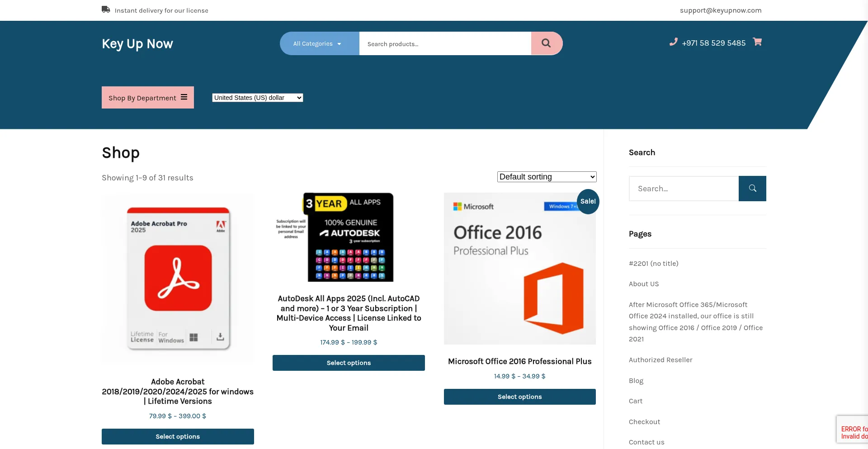Click the delivery truck icon at top
The height and width of the screenshot is (449, 868).
point(106,9)
